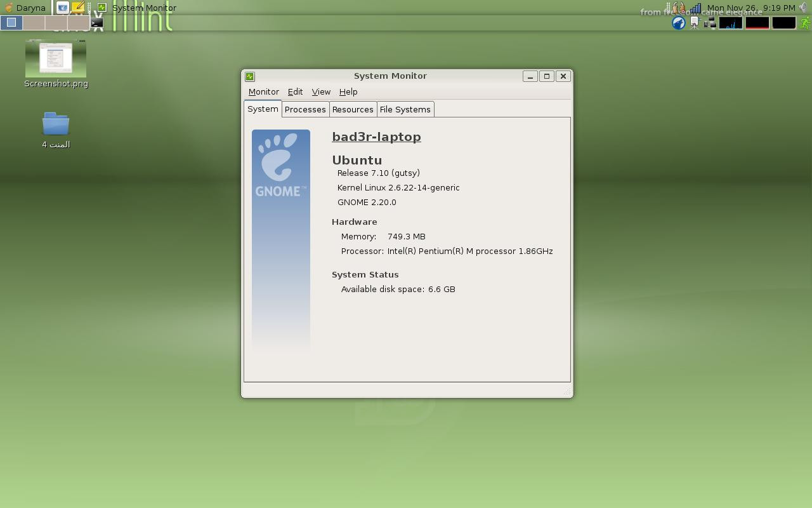Click the bad3r-laptop hostname heading
The image size is (812, 508).
pyautogui.click(x=376, y=137)
